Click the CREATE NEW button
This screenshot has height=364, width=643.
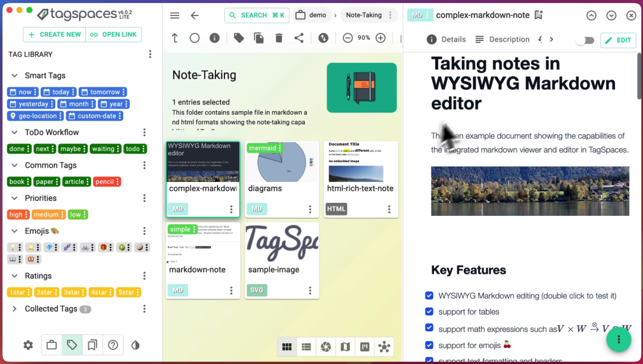(x=55, y=34)
